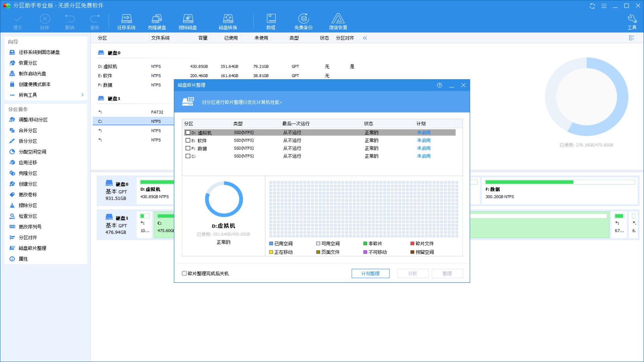Select the F: 数据 partition usage bar
644x362 pixels.
click(559, 182)
